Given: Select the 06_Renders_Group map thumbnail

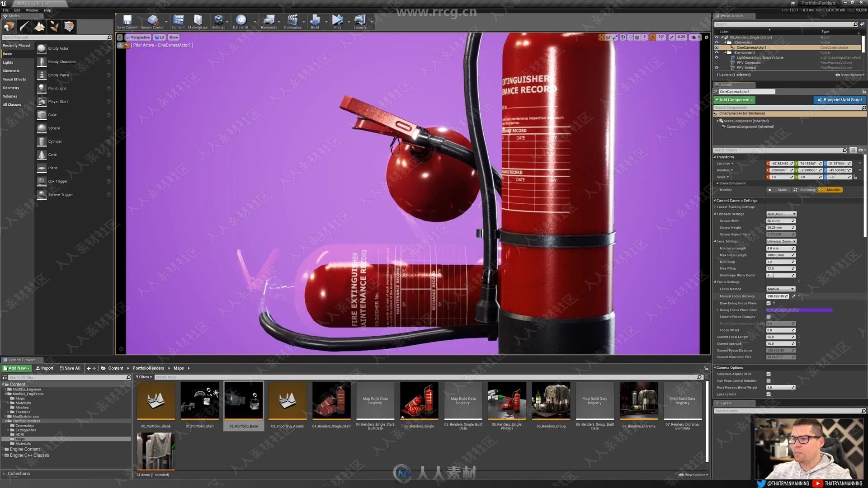Looking at the screenshot, I should [551, 401].
